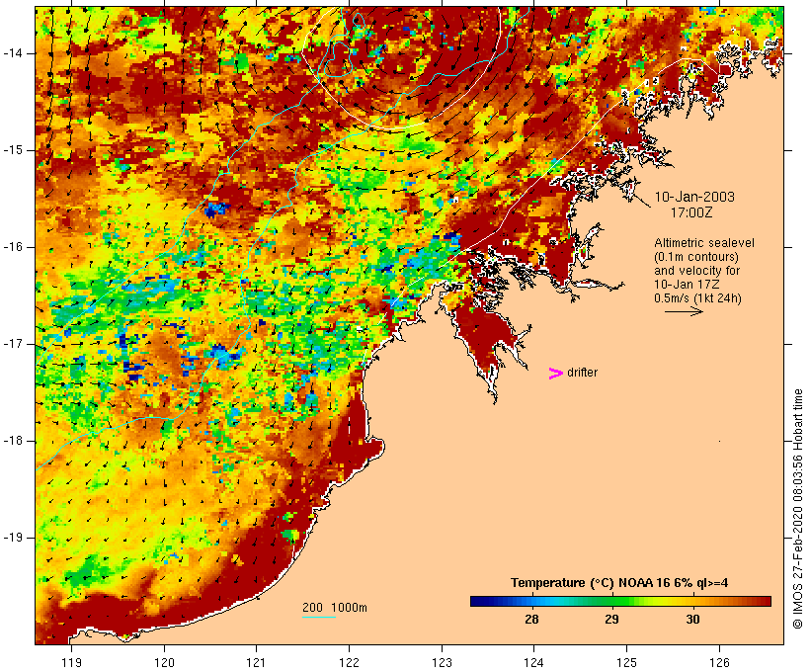Viewport: 810px width, 672px height.
Task: Click the '-14' latitude axis label
Action: 13,53
